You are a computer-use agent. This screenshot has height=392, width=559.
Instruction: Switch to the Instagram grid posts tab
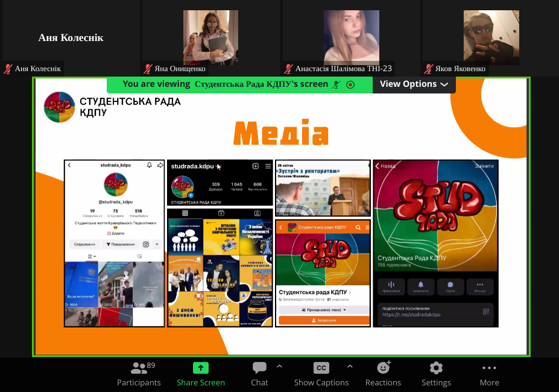185,213
